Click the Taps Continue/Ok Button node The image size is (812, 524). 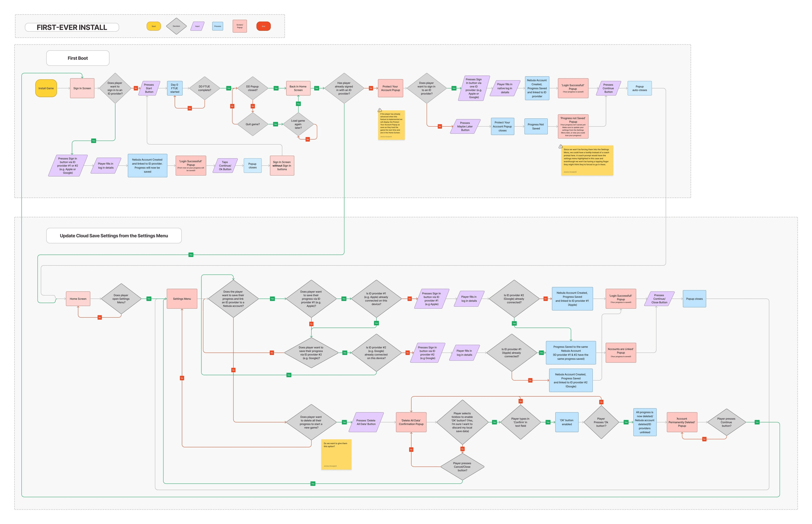pos(225,166)
